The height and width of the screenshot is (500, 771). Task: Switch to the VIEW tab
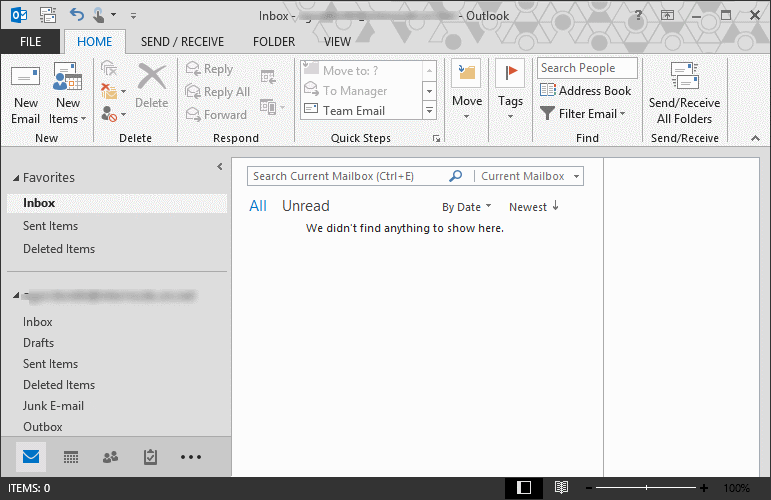point(337,42)
